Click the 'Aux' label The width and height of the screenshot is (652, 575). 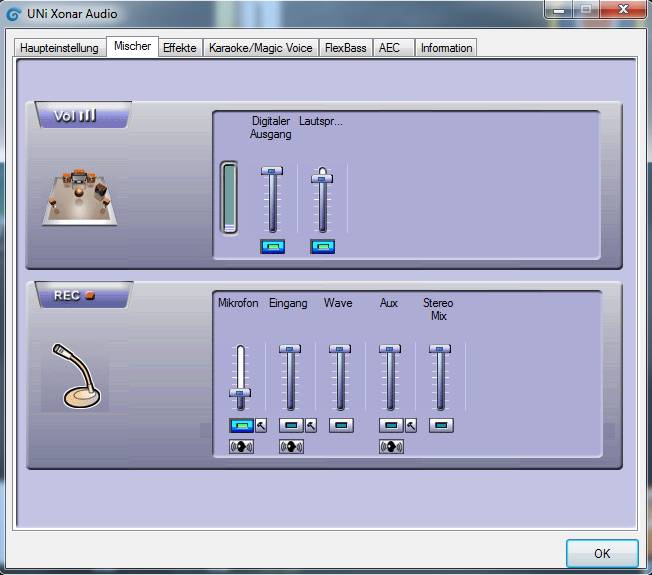pyautogui.click(x=389, y=303)
